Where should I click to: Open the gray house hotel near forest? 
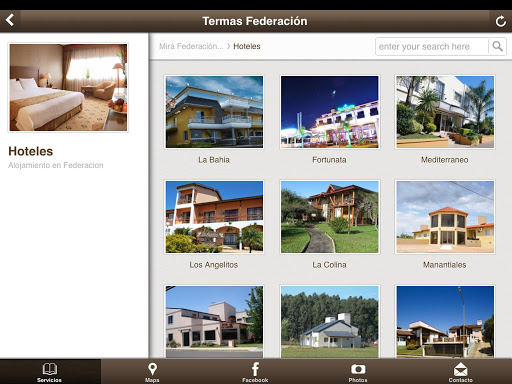329,322
